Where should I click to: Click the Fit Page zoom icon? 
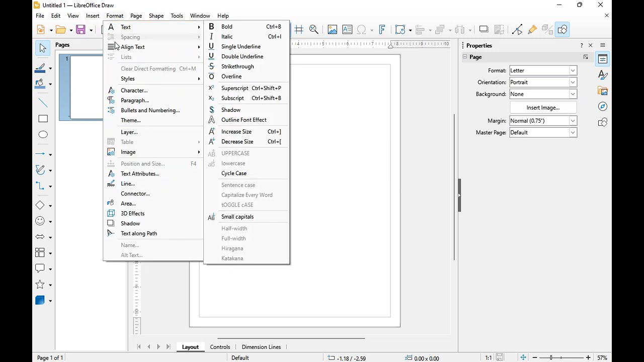click(x=523, y=357)
